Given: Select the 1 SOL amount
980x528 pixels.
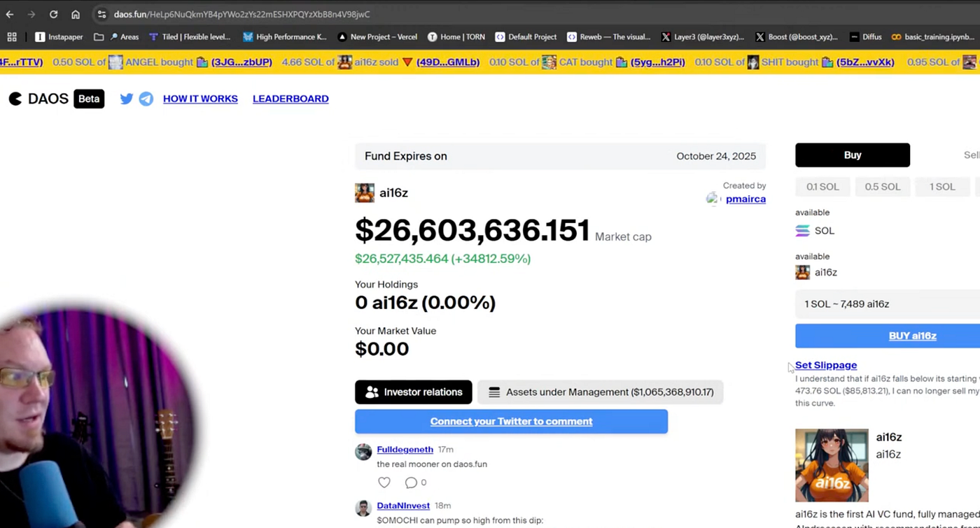Looking at the screenshot, I should click(x=941, y=187).
